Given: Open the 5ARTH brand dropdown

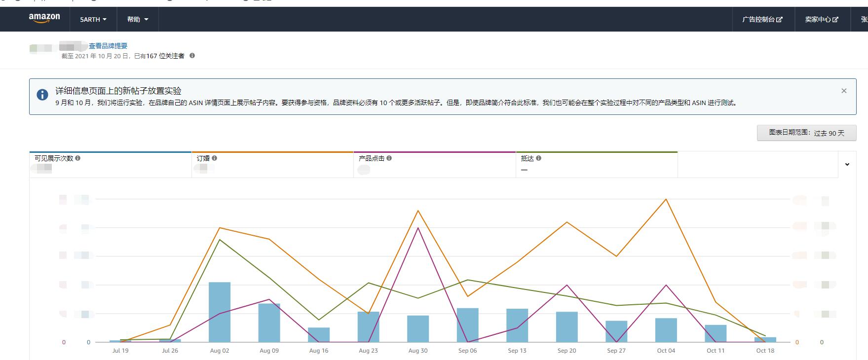Looking at the screenshot, I should [x=93, y=19].
